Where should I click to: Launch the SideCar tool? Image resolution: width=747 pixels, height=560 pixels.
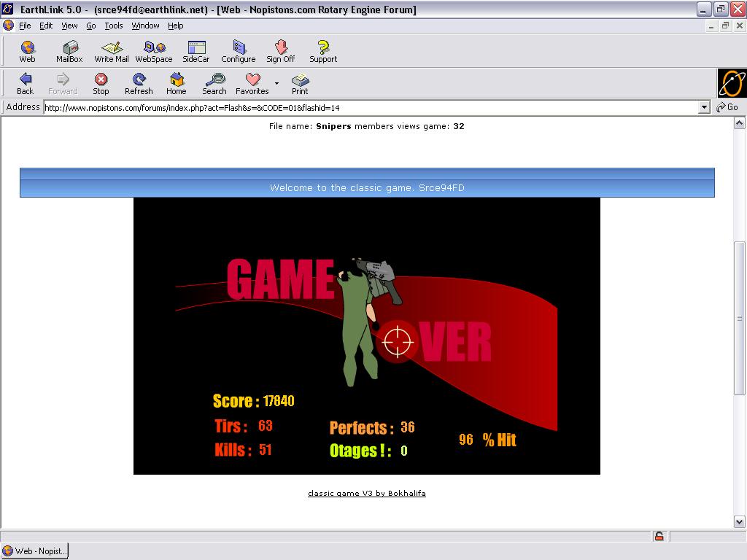196,51
